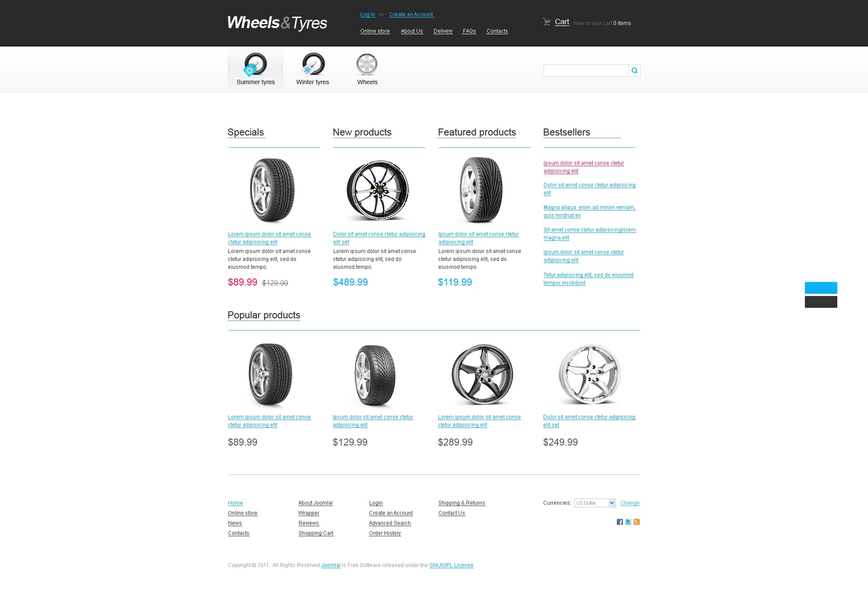Open the Winter tyres category icon

point(313,64)
